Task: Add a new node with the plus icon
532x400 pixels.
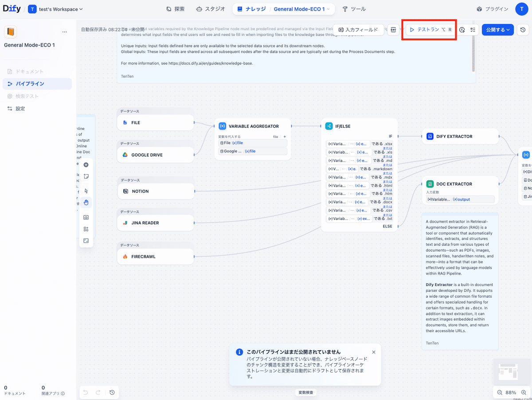Action: (x=86, y=165)
